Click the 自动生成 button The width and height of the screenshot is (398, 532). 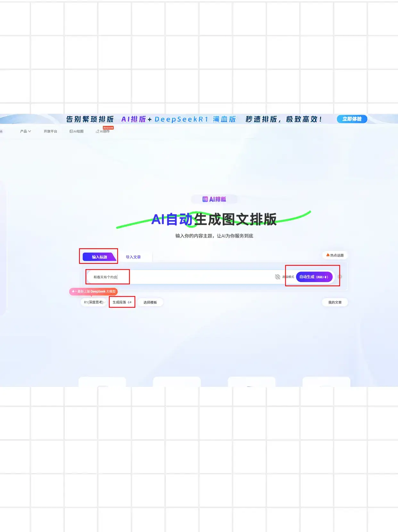pos(314,277)
